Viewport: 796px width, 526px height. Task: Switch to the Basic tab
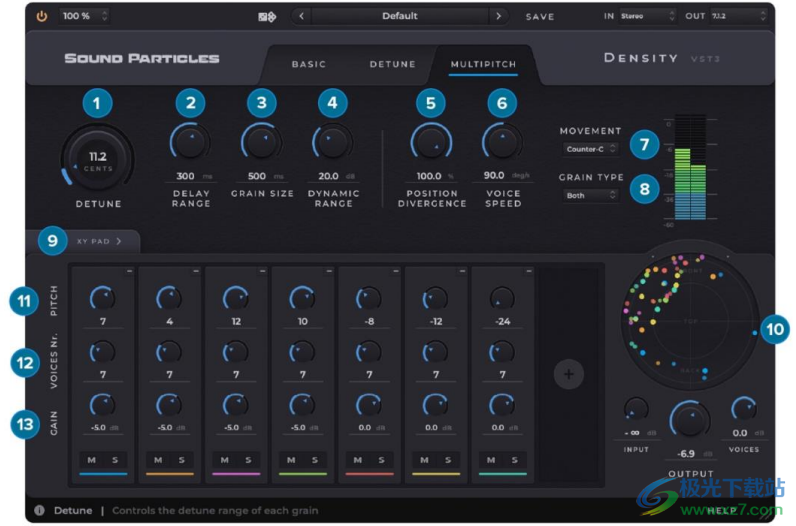[308, 64]
